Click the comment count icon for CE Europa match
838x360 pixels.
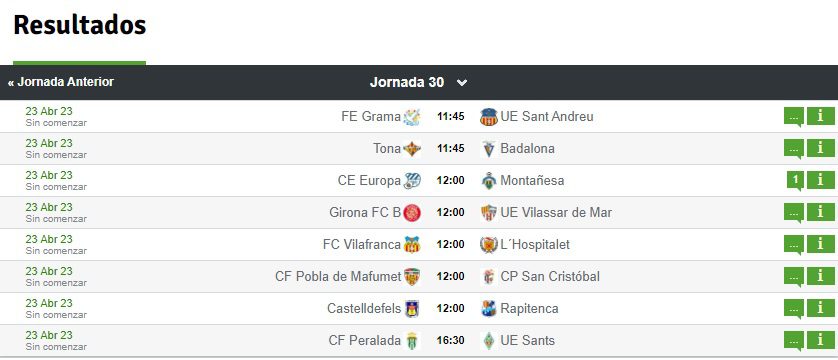tap(795, 181)
